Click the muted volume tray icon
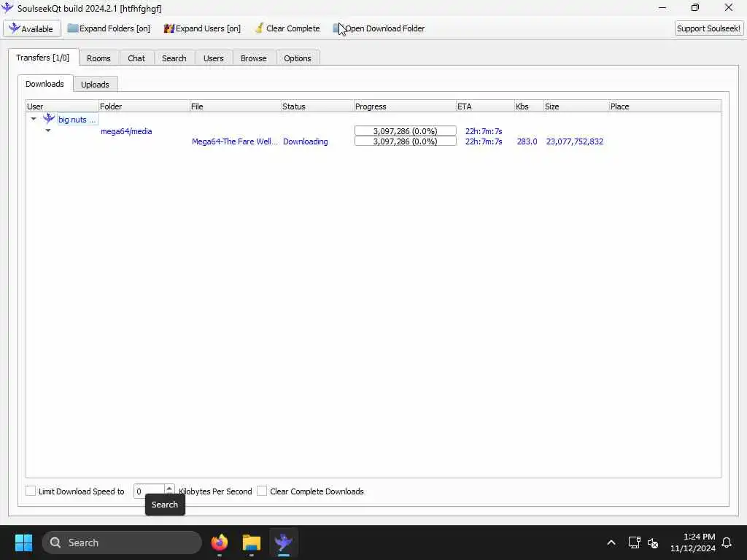The image size is (747, 560). click(653, 542)
